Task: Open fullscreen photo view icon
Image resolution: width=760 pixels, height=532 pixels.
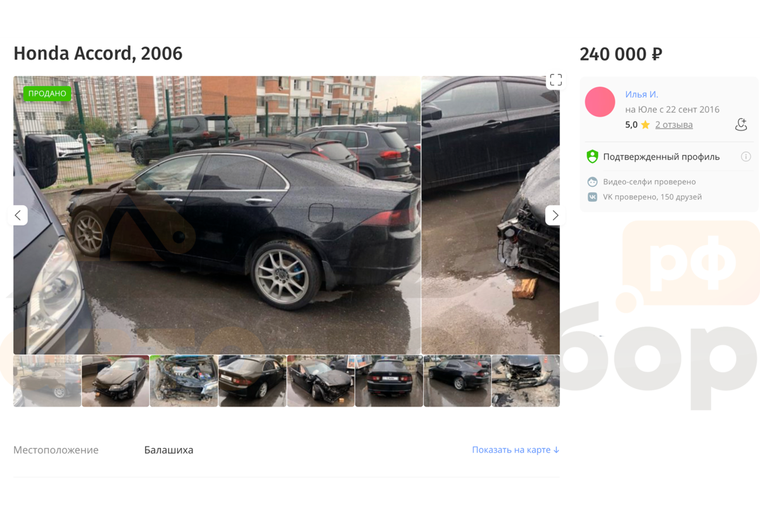Action: [555, 80]
